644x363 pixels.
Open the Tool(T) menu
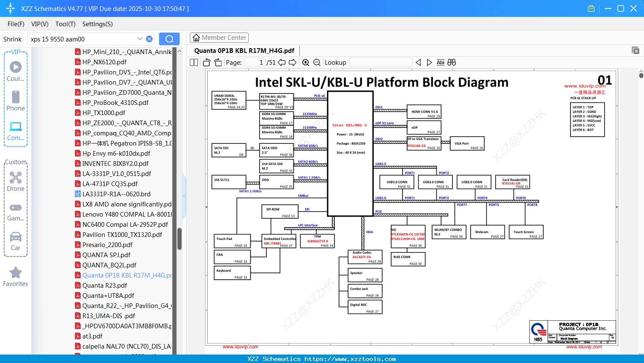(66, 24)
